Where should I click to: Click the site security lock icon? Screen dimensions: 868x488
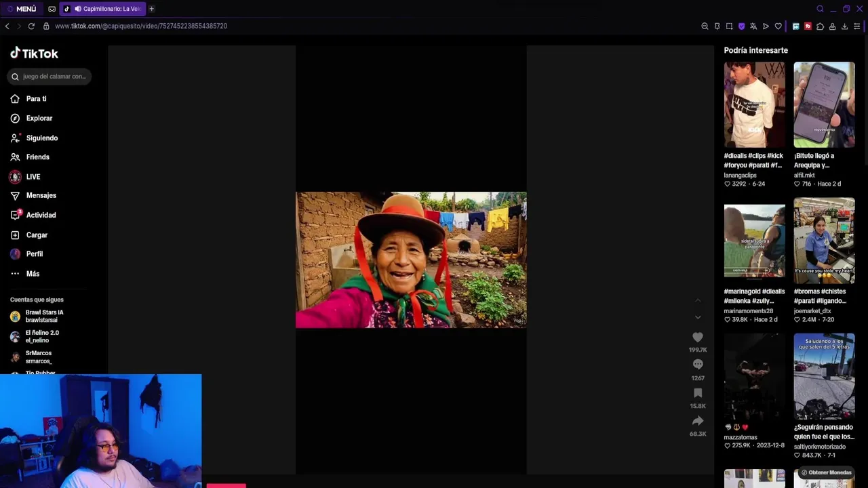[x=46, y=26]
